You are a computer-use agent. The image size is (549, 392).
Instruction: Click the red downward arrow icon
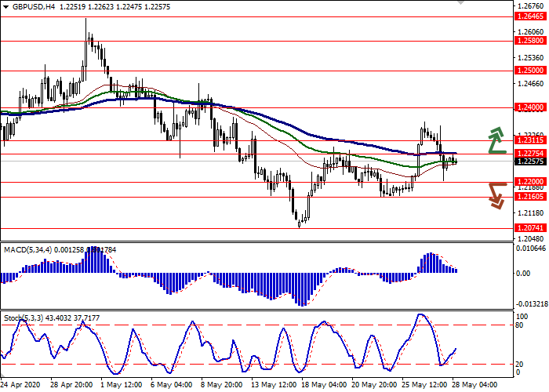(x=496, y=196)
